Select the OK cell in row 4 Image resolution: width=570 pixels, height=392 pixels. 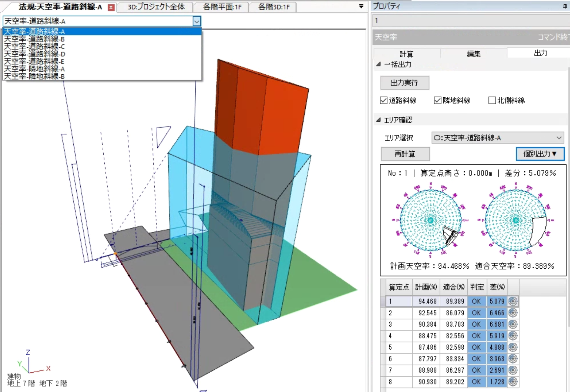tap(477, 336)
